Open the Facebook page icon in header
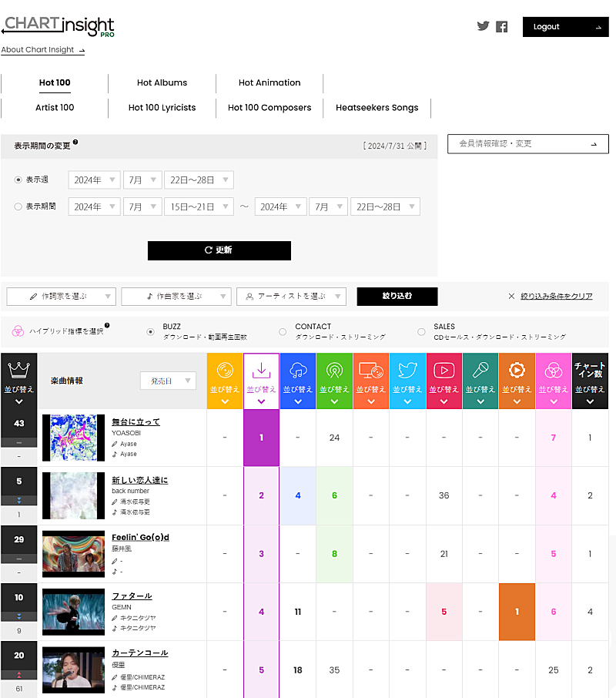Image resolution: width=616 pixels, height=698 pixels. [x=501, y=27]
